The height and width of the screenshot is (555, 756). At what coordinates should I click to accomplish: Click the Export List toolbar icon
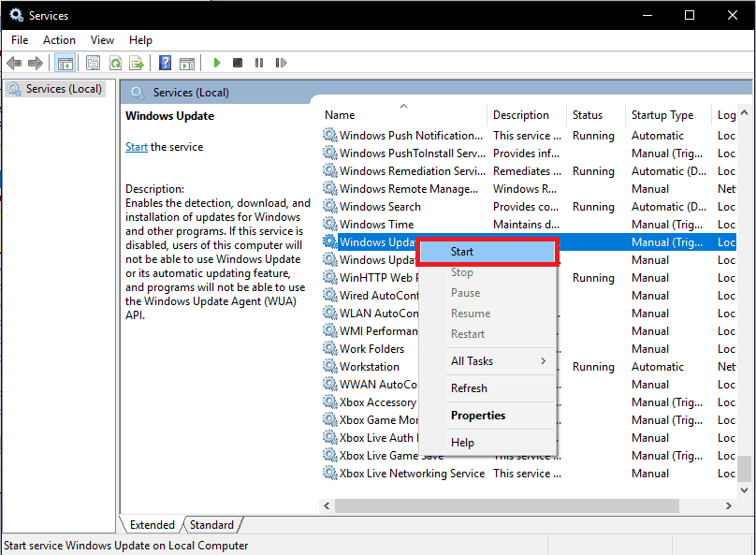137,63
